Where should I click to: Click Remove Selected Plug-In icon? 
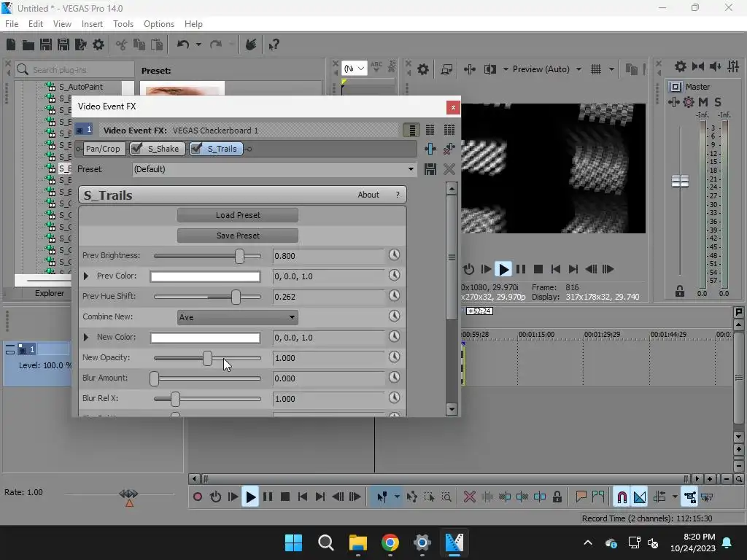(x=449, y=149)
